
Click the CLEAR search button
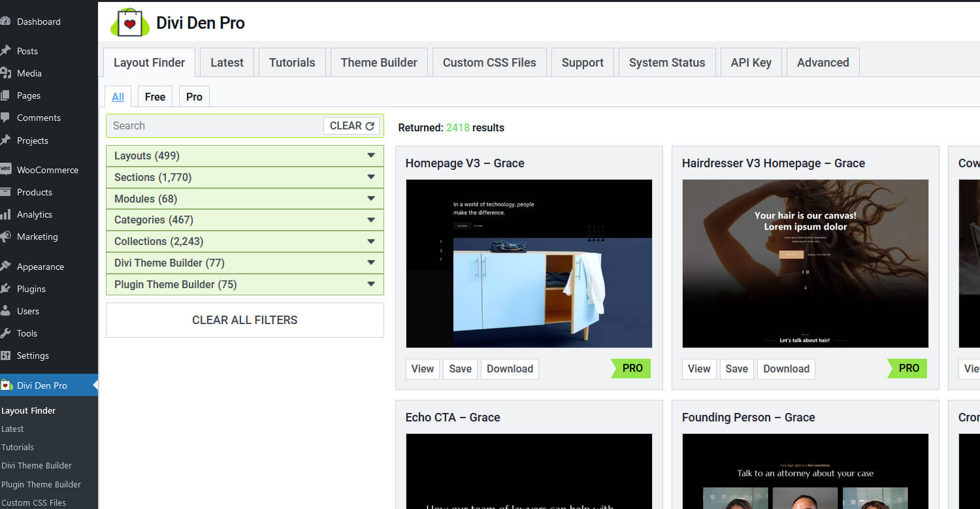pos(351,125)
